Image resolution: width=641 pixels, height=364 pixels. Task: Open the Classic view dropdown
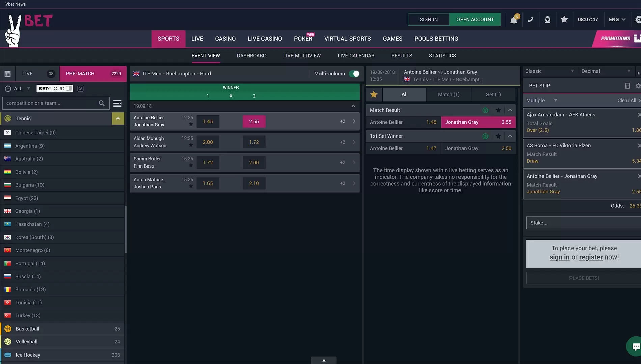click(x=550, y=71)
